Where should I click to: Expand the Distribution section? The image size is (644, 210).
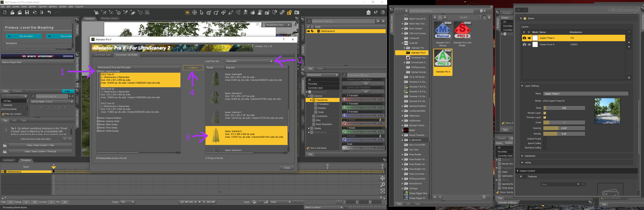[x=522, y=156]
